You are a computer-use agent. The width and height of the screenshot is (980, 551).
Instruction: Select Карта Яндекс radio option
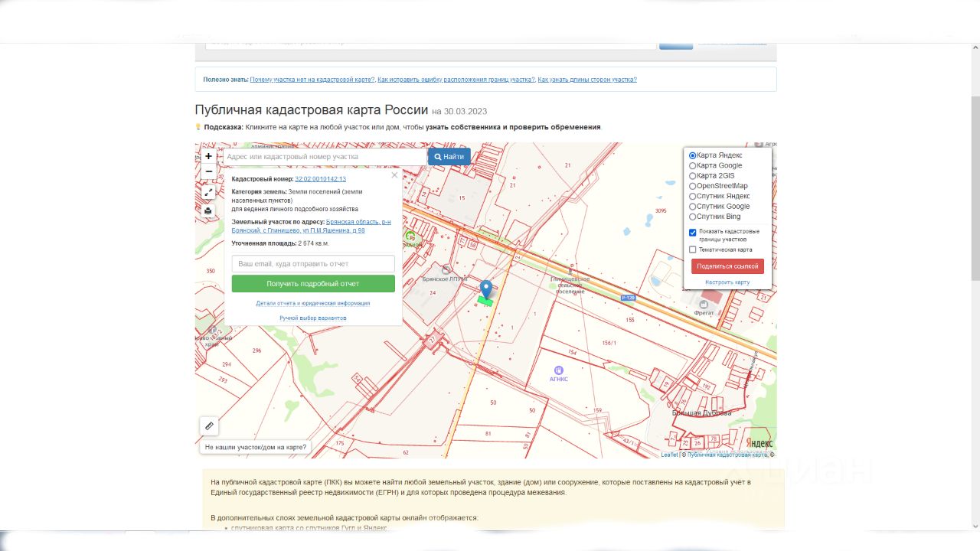(x=693, y=155)
